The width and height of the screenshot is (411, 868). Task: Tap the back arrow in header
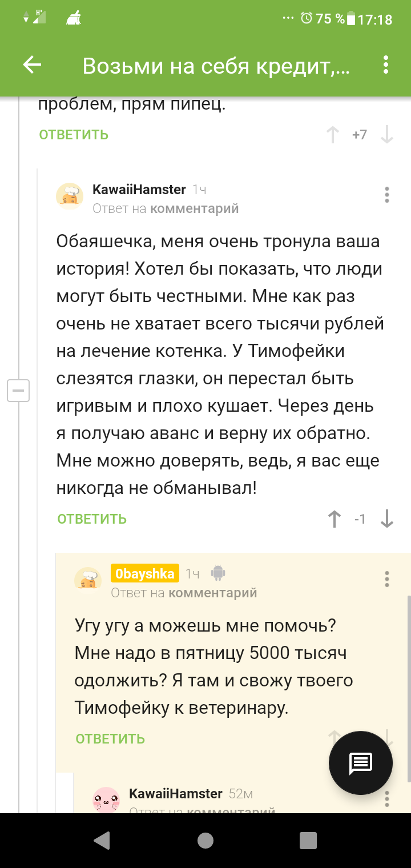[32, 66]
